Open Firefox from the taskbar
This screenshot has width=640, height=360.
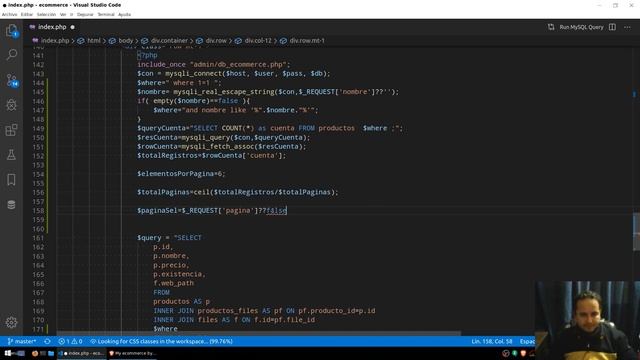tap(35, 353)
